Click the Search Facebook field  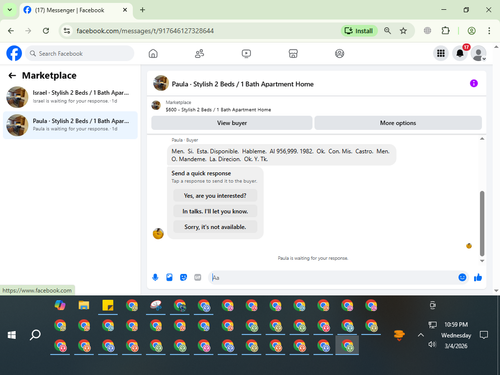click(80, 53)
